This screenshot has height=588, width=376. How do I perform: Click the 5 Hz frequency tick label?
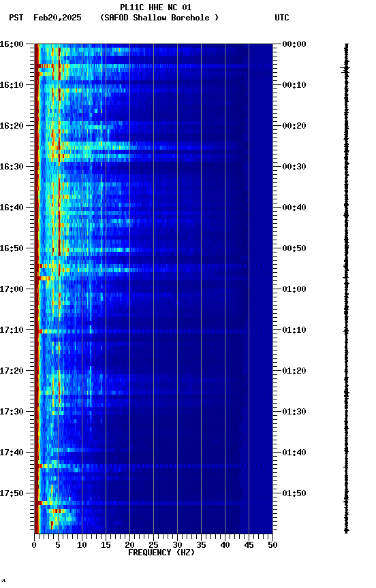point(58,545)
